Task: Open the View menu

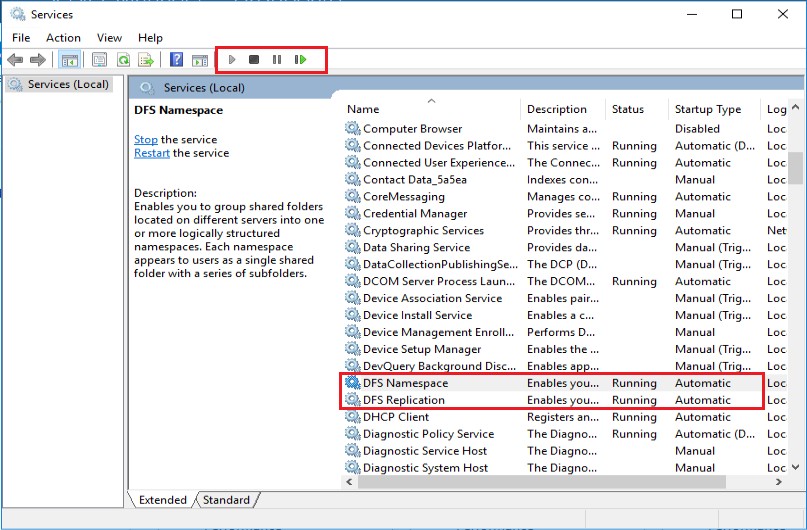Action: [110, 38]
